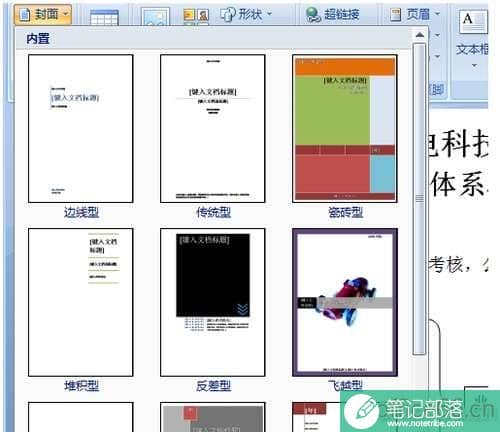This screenshot has width=500, height=432.
Task: Open the 页眉 header dropdown
Action: click(415, 14)
